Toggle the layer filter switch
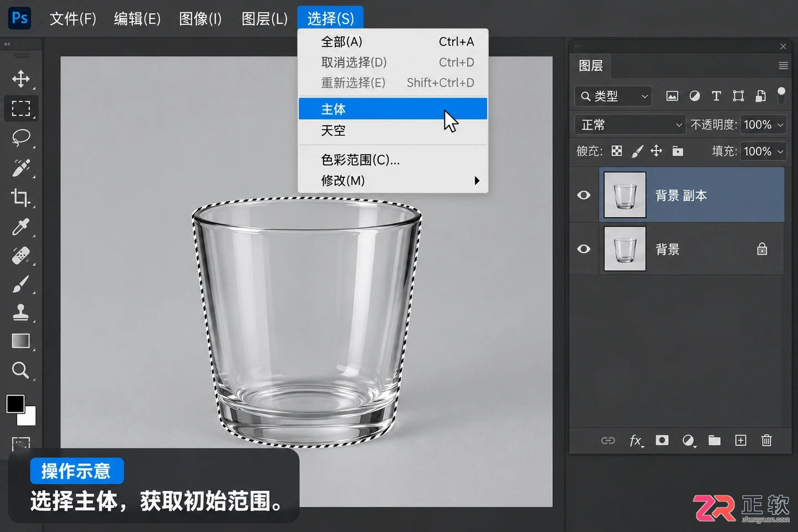 point(781,95)
